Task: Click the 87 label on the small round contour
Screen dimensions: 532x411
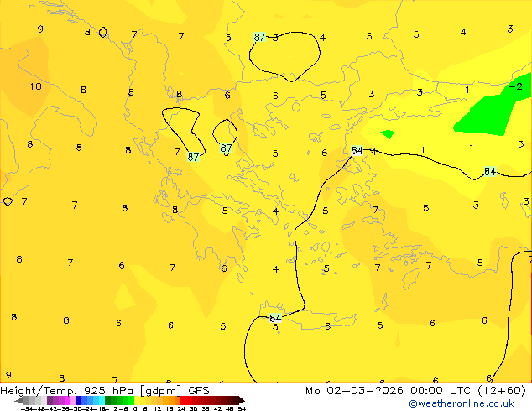Action: (x=226, y=148)
